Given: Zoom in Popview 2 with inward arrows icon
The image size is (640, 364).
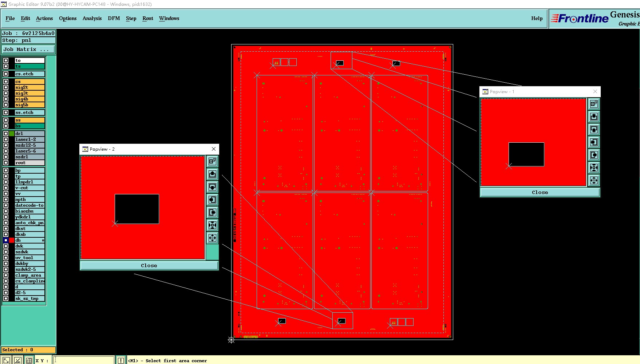Looking at the screenshot, I should tap(212, 225).
